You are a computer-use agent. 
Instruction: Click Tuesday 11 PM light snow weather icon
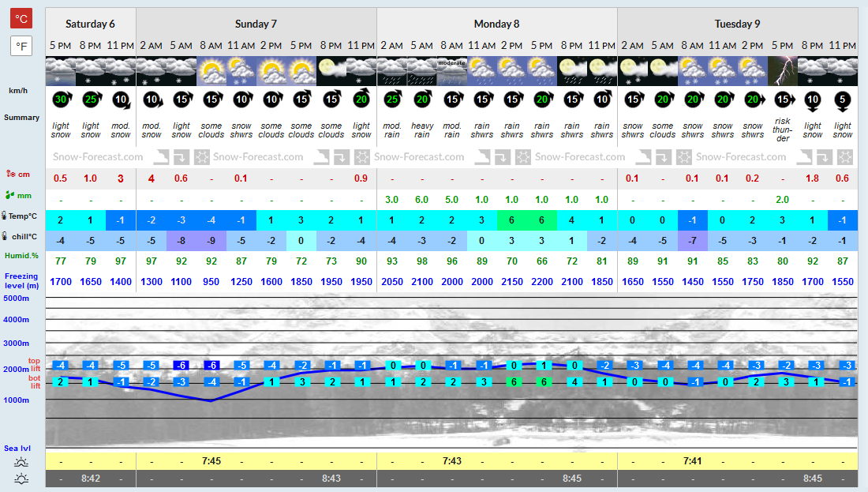pyautogui.click(x=843, y=71)
